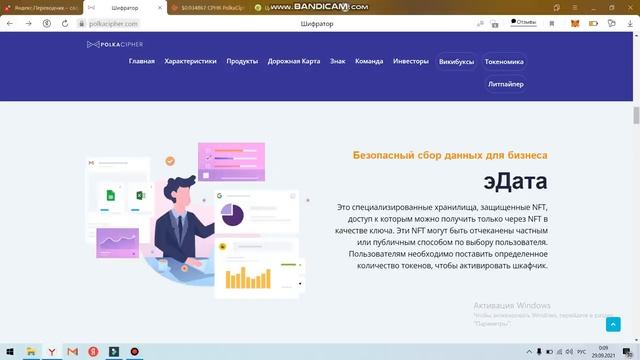Click the PolkaCipher logo in header

(115, 44)
